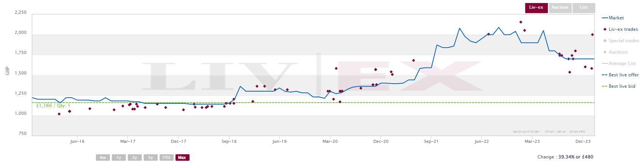Hide the Best live bid line

point(619,86)
